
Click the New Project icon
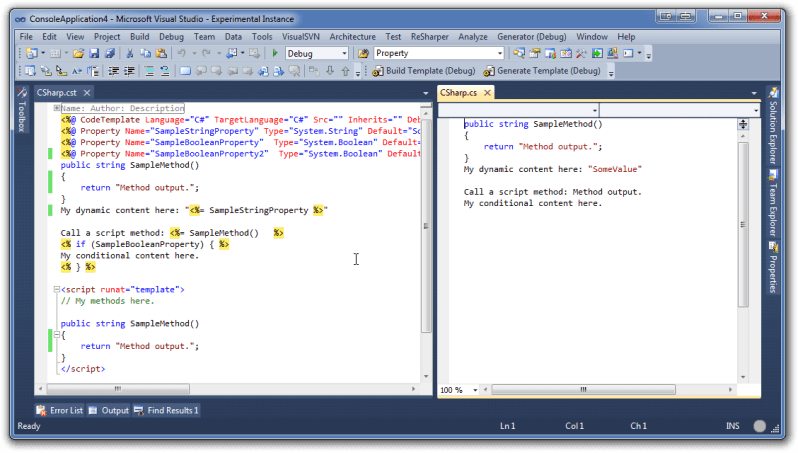click(x=32, y=53)
